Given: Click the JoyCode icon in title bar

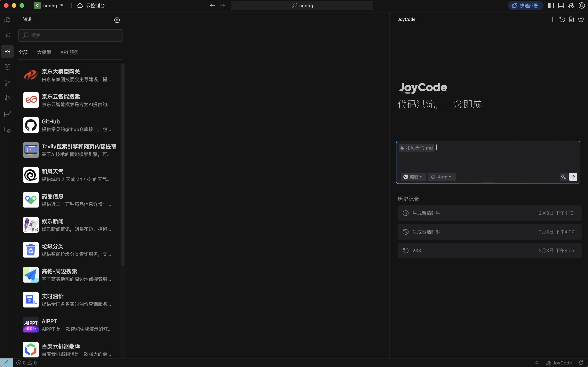Looking at the screenshot, I should (x=571, y=6).
